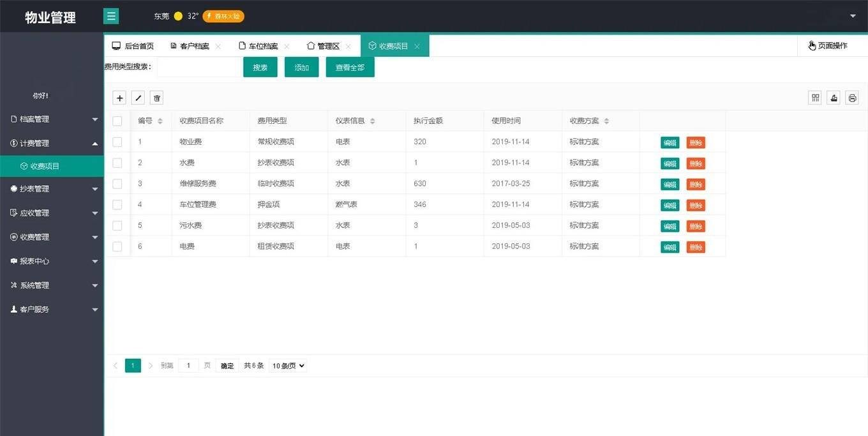Sort by 编号 column arrows
Screen dimensions: 868x436
click(160, 121)
